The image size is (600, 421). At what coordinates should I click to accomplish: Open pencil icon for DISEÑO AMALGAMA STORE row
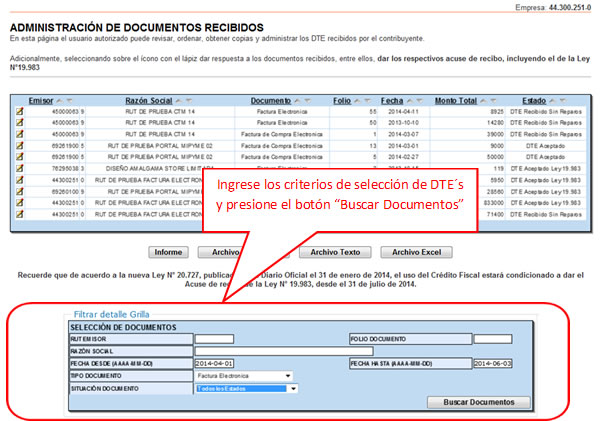(20, 168)
